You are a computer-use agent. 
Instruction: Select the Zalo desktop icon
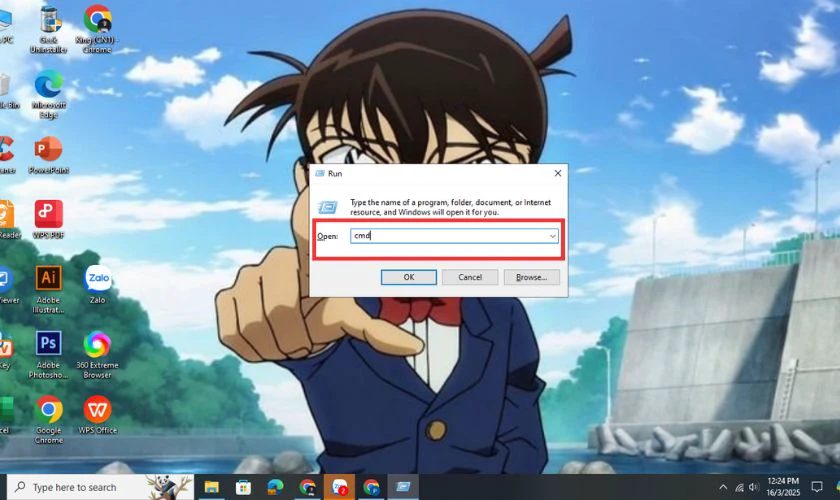[x=98, y=285]
